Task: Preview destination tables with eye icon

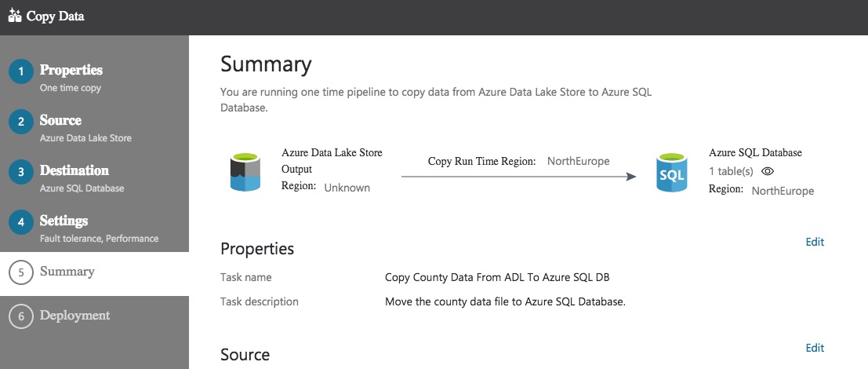Action: [768, 171]
